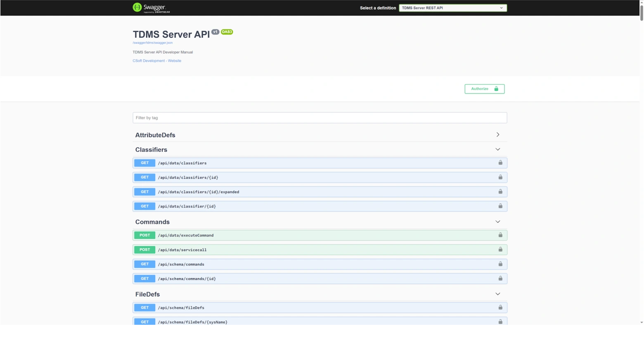The height and width of the screenshot is (362, 644).
Task: Expand GET /api/data/classifiers operation
Action: coord(320,163)
